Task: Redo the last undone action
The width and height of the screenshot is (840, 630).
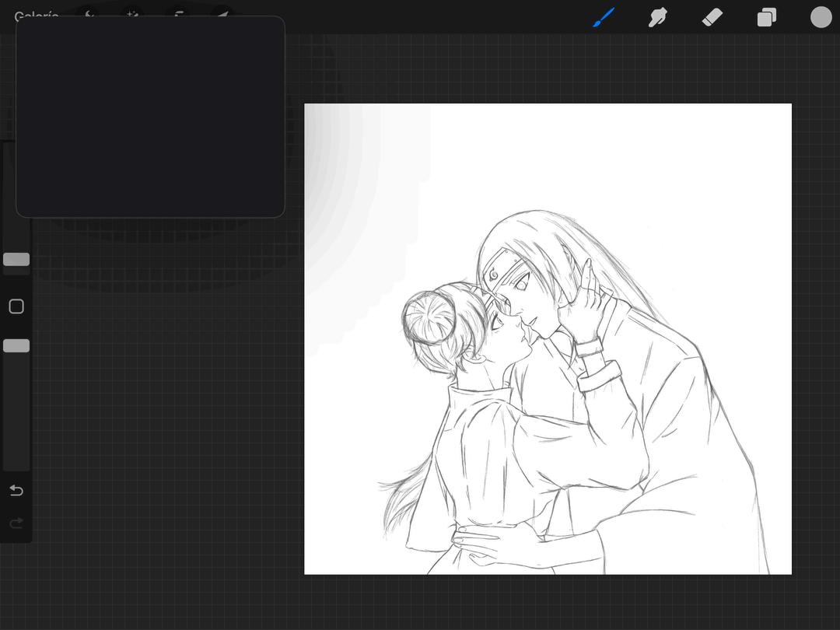Action: point(16,523)
